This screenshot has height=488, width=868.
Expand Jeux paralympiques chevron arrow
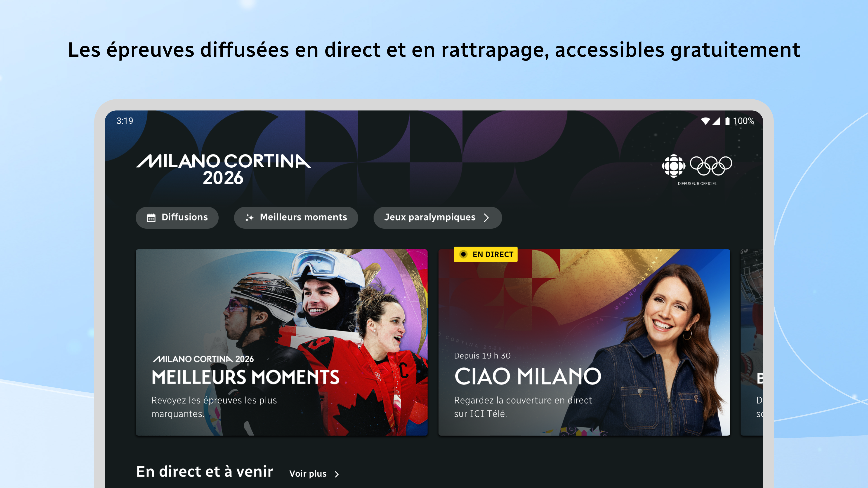point(486,218)
